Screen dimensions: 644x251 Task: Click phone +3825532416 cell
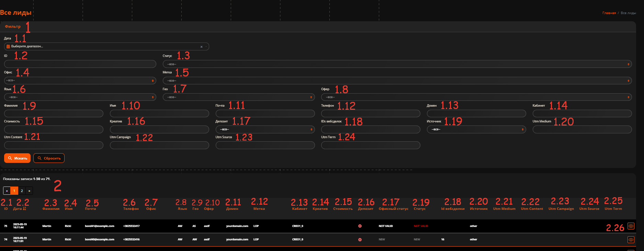pos(131,240)
